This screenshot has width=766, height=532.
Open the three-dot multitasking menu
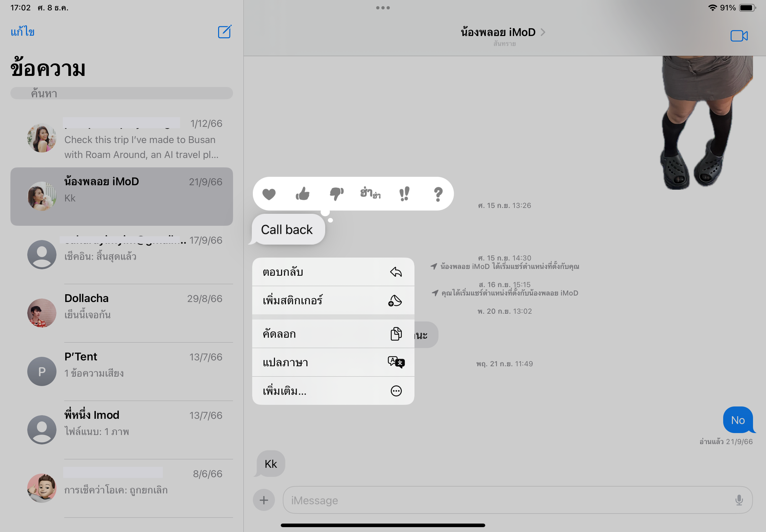pos(382,8)
